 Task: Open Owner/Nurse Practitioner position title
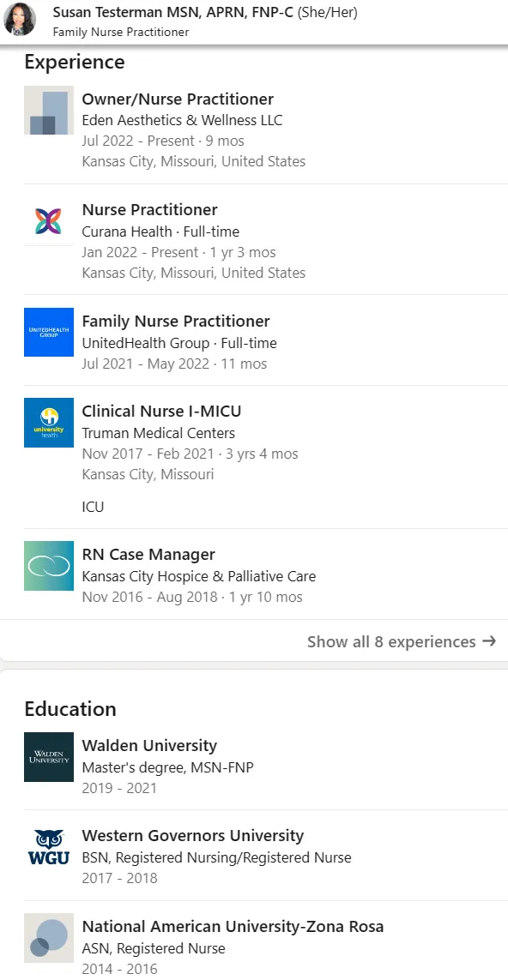178,99
